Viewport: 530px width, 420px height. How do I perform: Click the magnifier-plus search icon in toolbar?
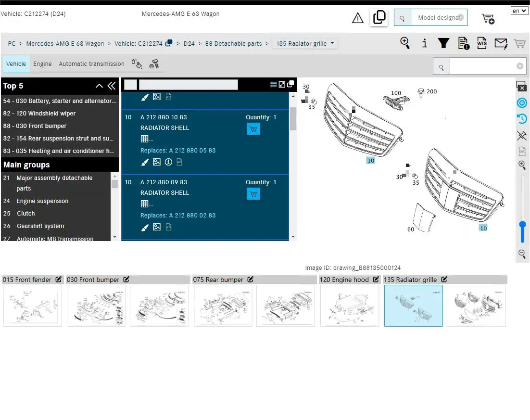(x=405, y=43)
